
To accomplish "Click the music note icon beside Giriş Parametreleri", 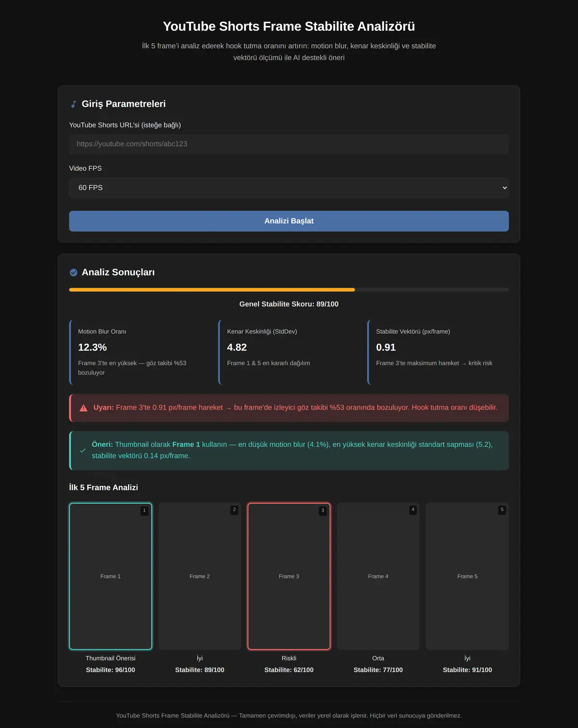I will pos(74,104).
